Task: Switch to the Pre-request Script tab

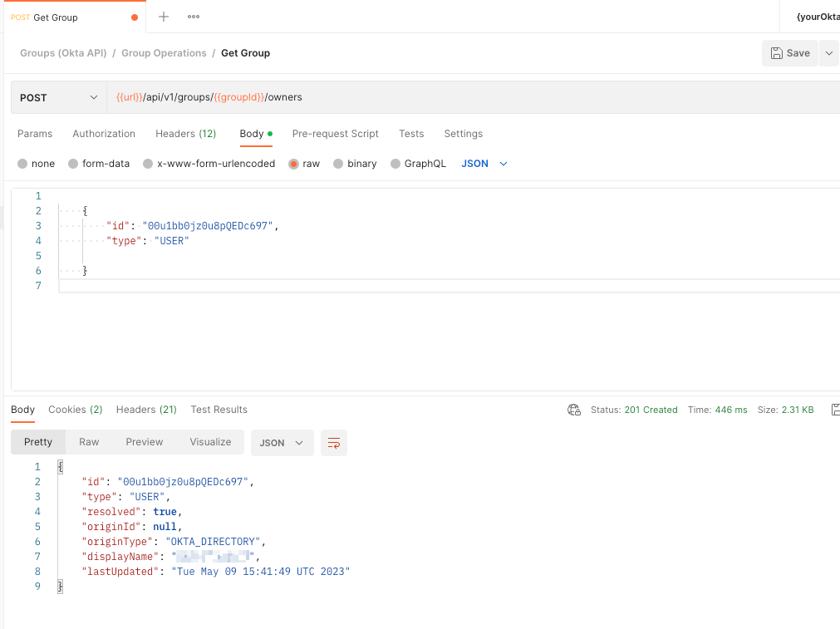Action: 335,134
